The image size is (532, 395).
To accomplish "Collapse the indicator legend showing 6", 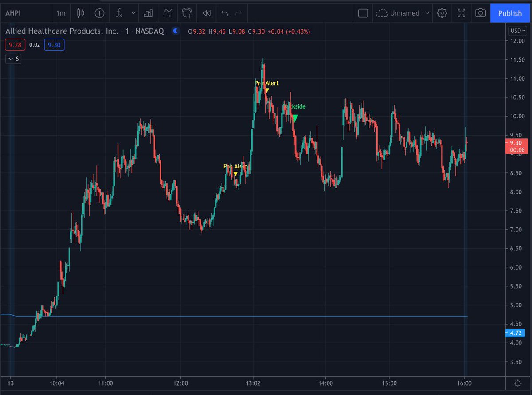I will point(12,59).
